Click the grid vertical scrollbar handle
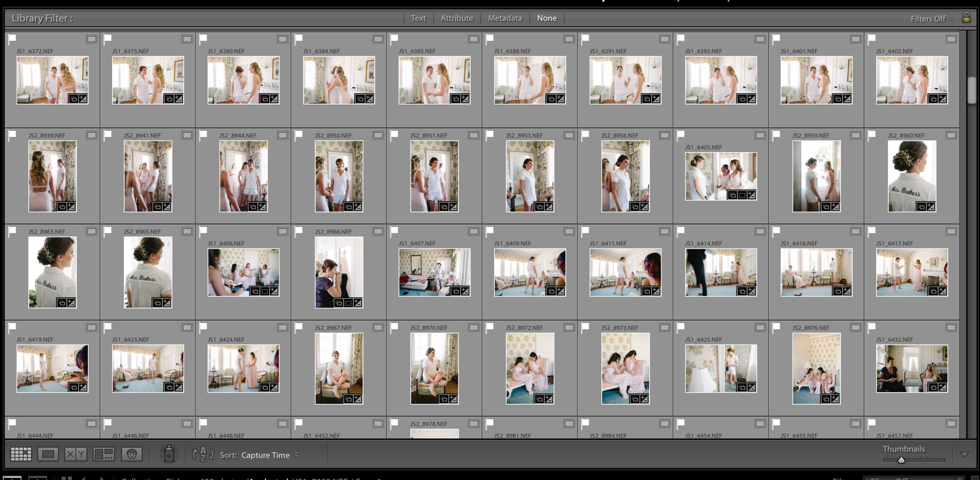This screenshot has height=480, width=980. pyautogui.click(x=971, y=90)
